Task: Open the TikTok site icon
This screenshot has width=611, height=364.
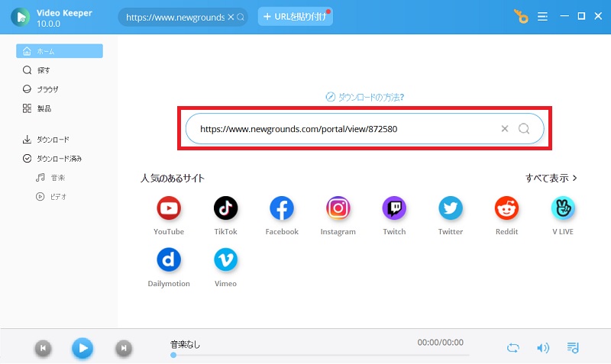Action: pos(225,208)
